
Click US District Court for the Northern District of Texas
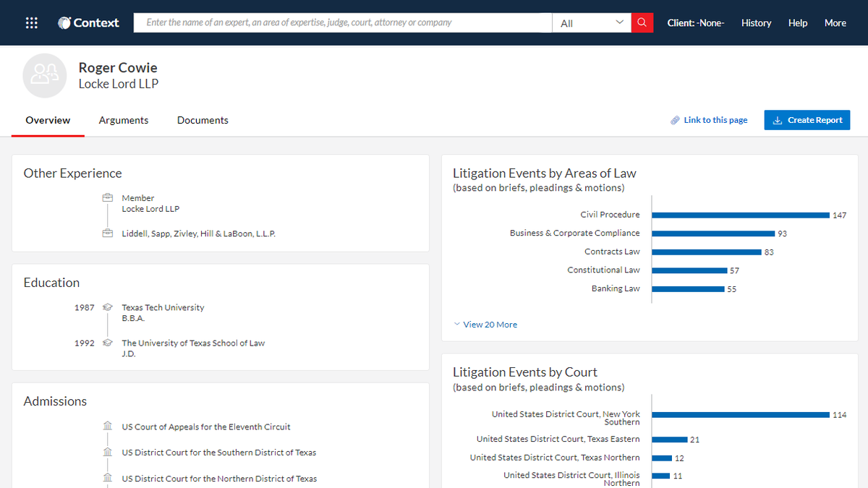point(219,479)
